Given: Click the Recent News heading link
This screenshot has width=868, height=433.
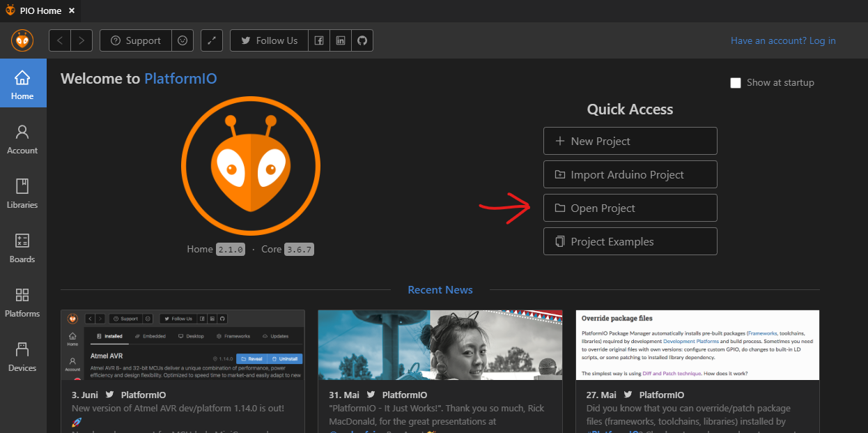Looking at the screenshot, I should click(440, 290).
